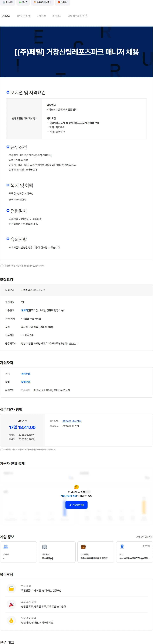Click the info icon beside 채용정보 notice
This screenshot has width=153, height=644.
click(x=2, y=266)
